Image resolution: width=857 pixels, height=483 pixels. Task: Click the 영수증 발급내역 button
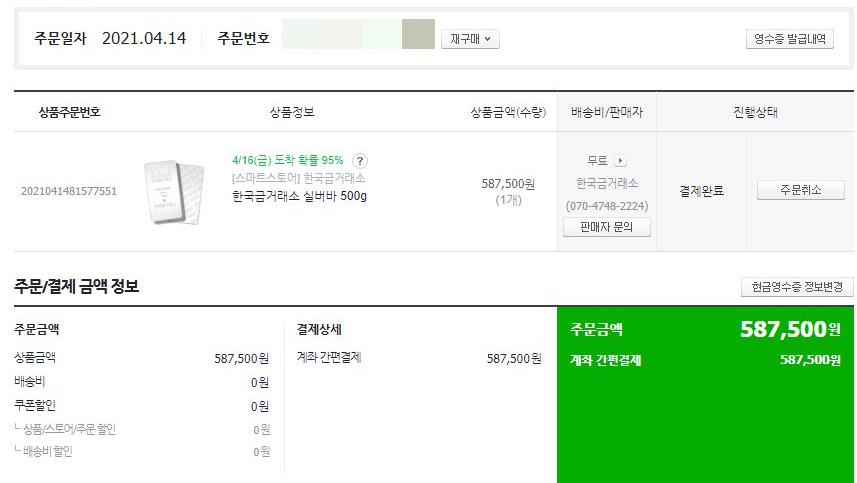point(789,39)
